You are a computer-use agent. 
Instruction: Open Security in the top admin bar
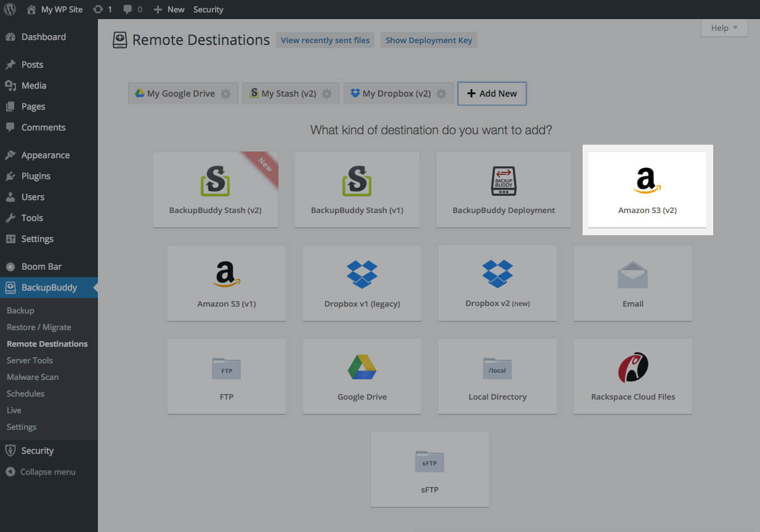[208, 9]
